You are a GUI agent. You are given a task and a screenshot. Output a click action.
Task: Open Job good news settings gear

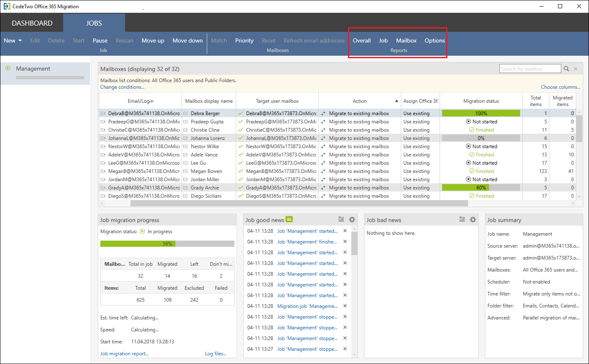coord(352,220)
